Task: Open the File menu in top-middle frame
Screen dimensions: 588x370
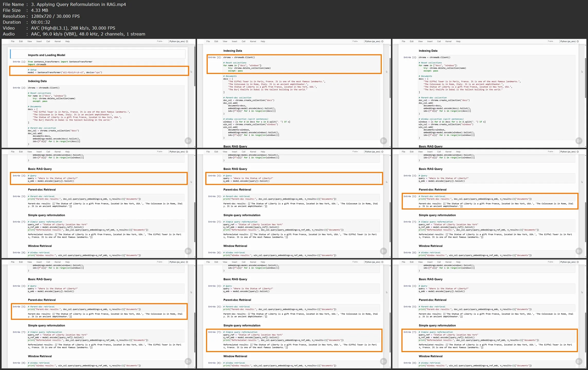Action: tap(208, 41)
